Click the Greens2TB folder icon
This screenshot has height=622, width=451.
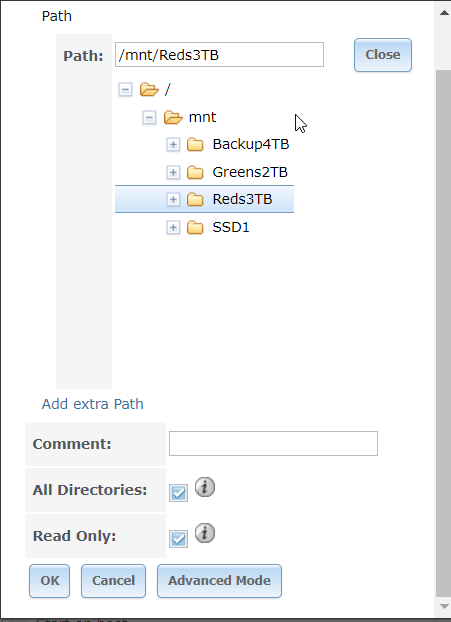tap(195, 173)
